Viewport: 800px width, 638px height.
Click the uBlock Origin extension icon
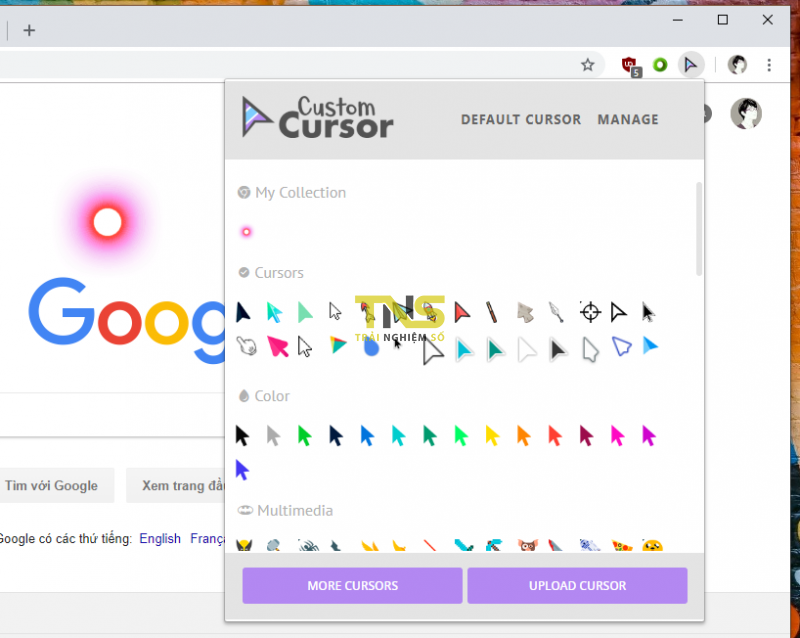point(631,65)
